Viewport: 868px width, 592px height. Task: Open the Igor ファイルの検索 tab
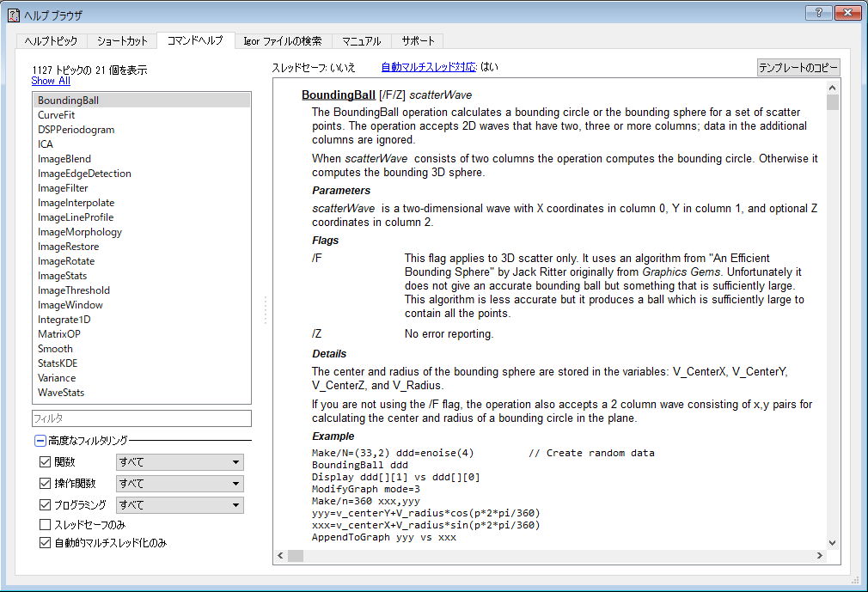(283, 41)
